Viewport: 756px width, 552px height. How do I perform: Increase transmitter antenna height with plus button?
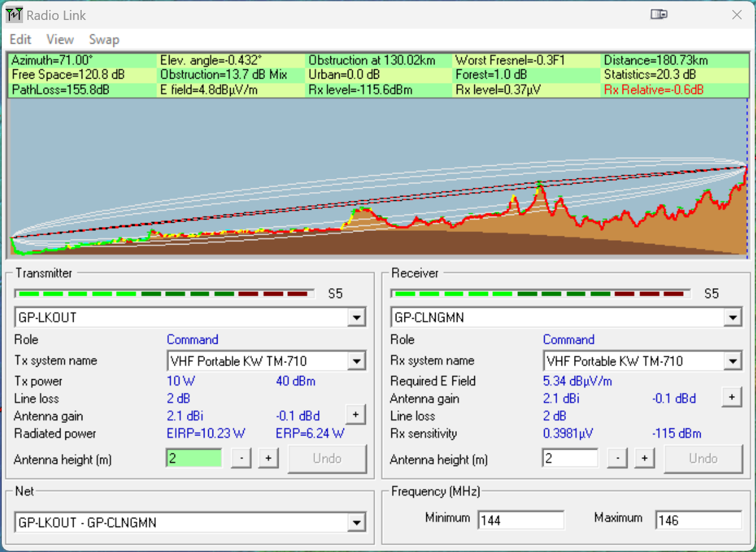click(268, 458)
